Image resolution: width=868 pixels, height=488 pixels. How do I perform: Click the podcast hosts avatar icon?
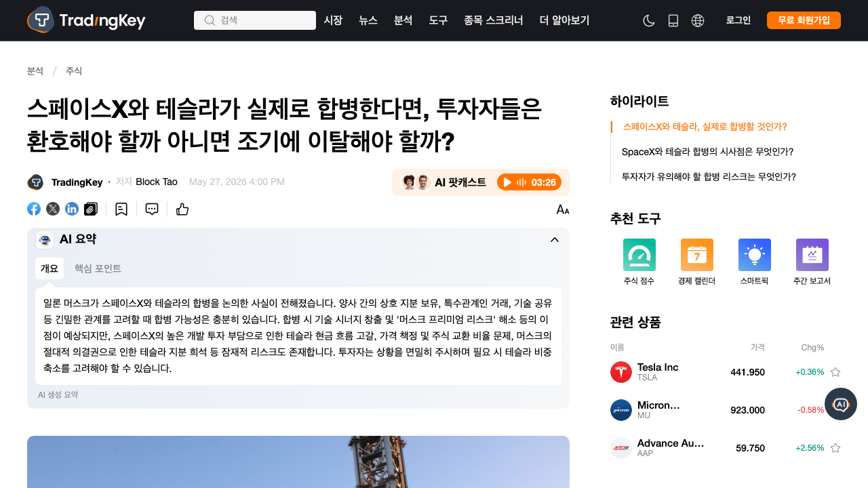[x=416, y=182]
